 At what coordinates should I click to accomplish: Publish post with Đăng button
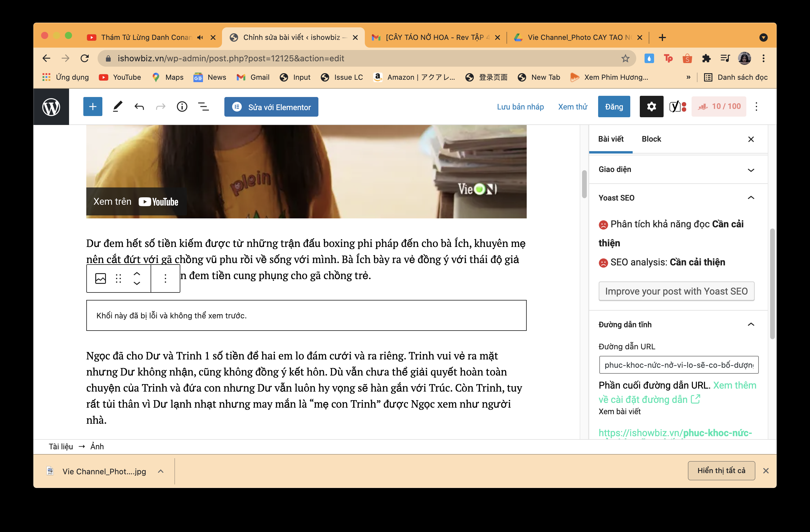click(614, 107)
